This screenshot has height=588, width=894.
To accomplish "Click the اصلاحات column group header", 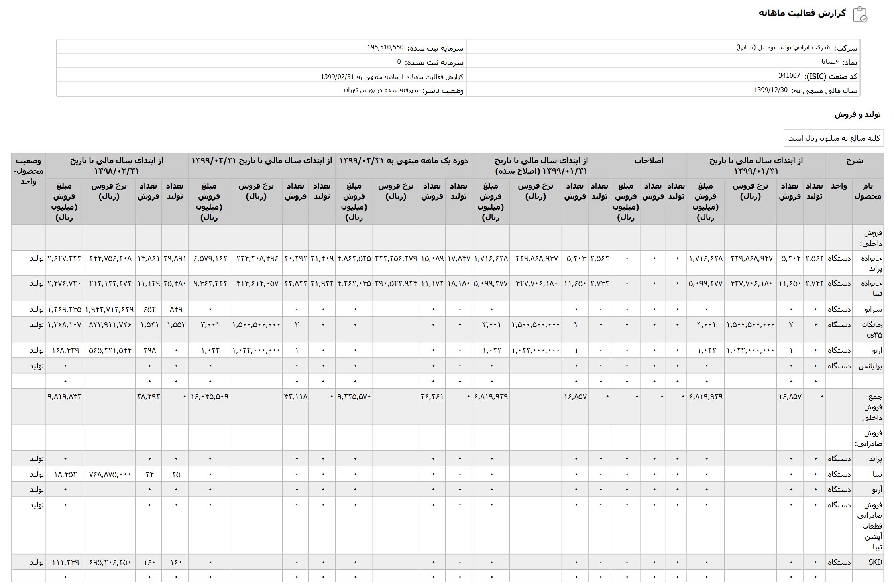I will click(648, 161).
